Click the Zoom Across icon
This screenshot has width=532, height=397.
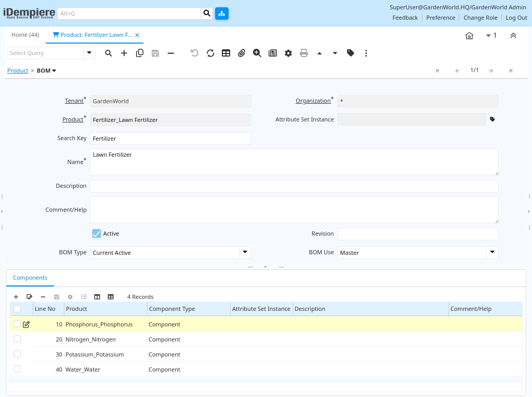pos(257,53)
